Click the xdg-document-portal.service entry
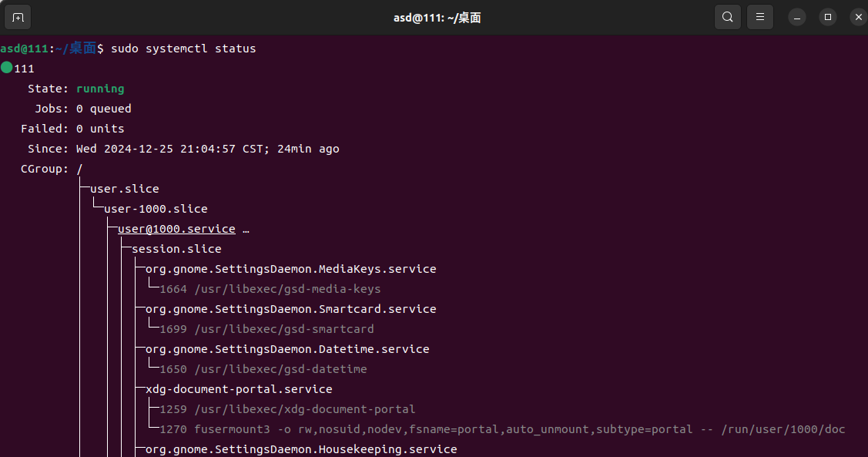Image resolution: width=868 pixels, height=457 pixels. pyautogui.click(x=239, y=389)
